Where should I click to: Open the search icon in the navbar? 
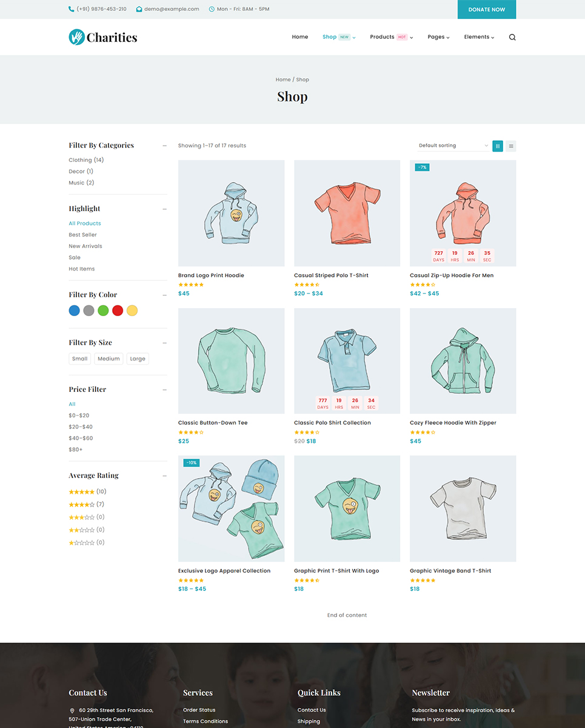pyautogui.click(x=512, y=37)
